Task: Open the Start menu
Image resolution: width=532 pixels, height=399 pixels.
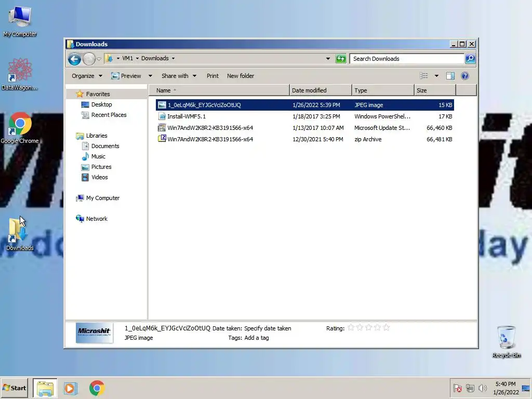Action: (14, 388)
